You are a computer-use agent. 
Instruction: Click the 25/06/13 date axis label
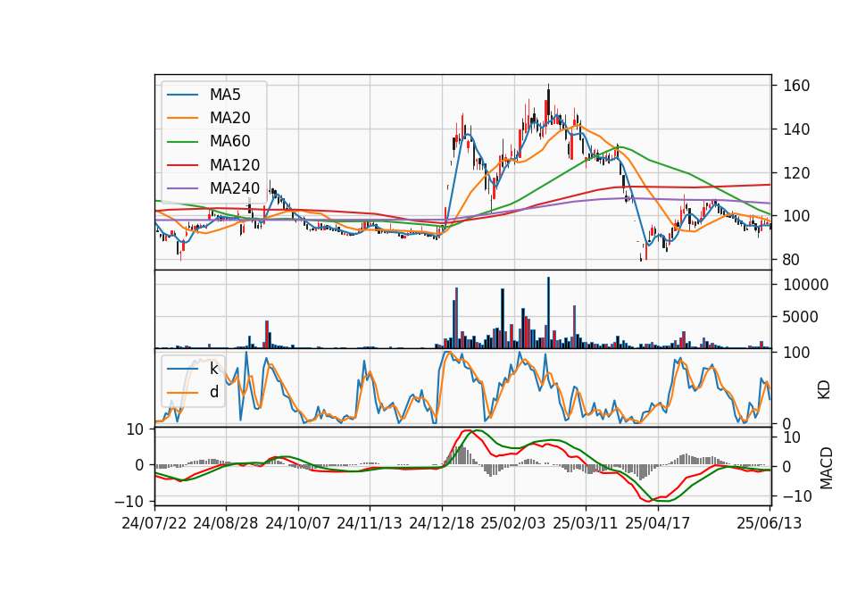[770, 523]
